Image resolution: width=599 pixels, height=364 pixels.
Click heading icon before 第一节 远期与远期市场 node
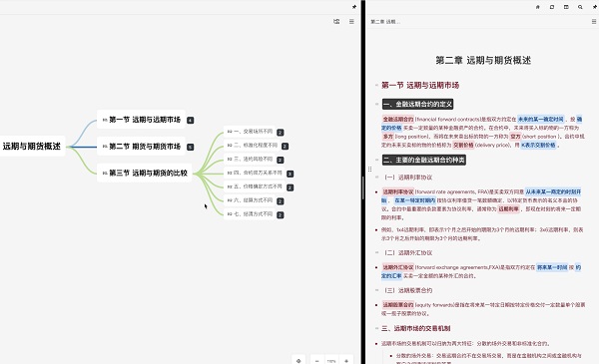105,120
